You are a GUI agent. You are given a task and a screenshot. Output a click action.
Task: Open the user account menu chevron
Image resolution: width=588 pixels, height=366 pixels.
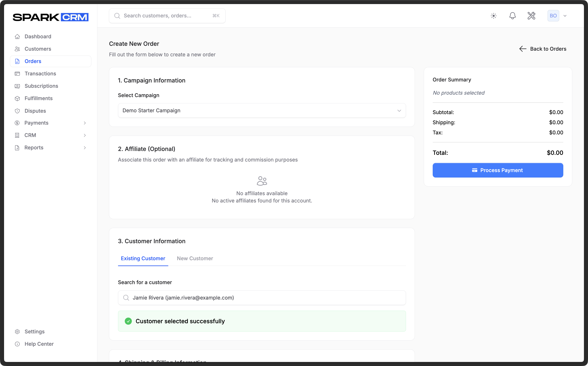565,16
